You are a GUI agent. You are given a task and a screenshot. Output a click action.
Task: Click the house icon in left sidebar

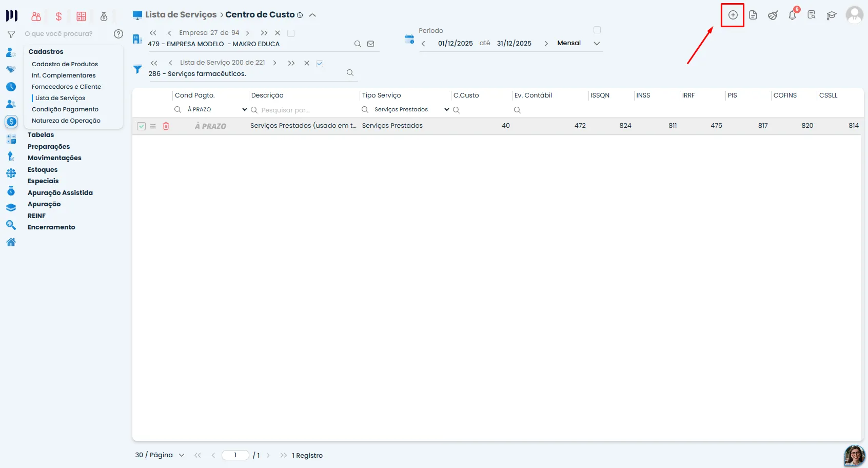(x=11, y=242)
